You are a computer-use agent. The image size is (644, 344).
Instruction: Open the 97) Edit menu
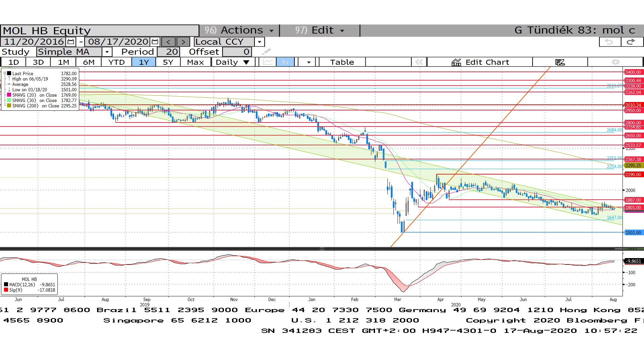(320, 30)
